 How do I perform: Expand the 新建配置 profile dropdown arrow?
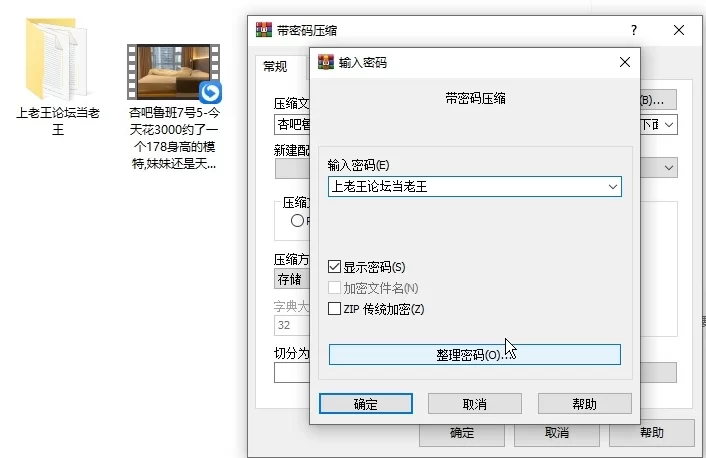point(669,168)
